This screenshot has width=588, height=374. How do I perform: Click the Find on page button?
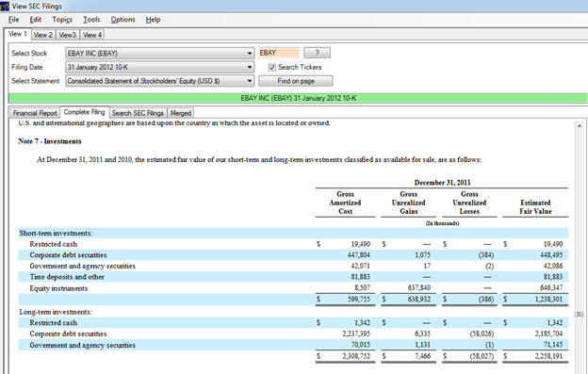296,81
